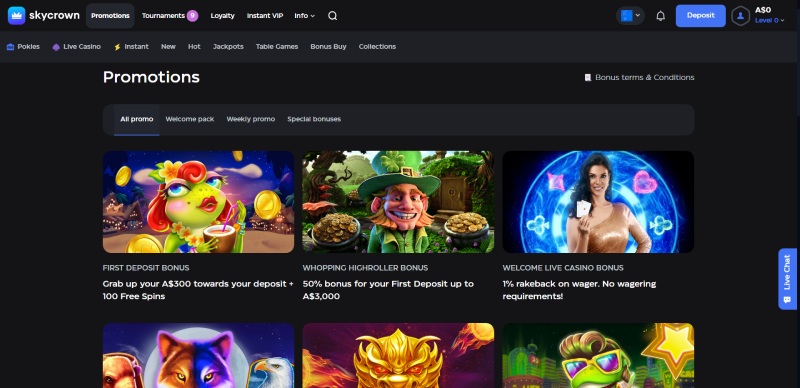Expand the Level 0 account dropdown
The image size is (800, 388).
(769, 20)
